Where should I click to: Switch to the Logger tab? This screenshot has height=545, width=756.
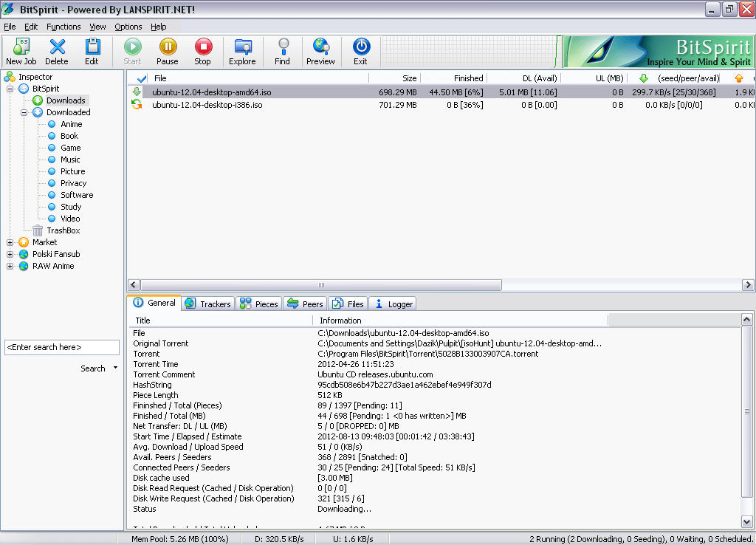(394, 304)
